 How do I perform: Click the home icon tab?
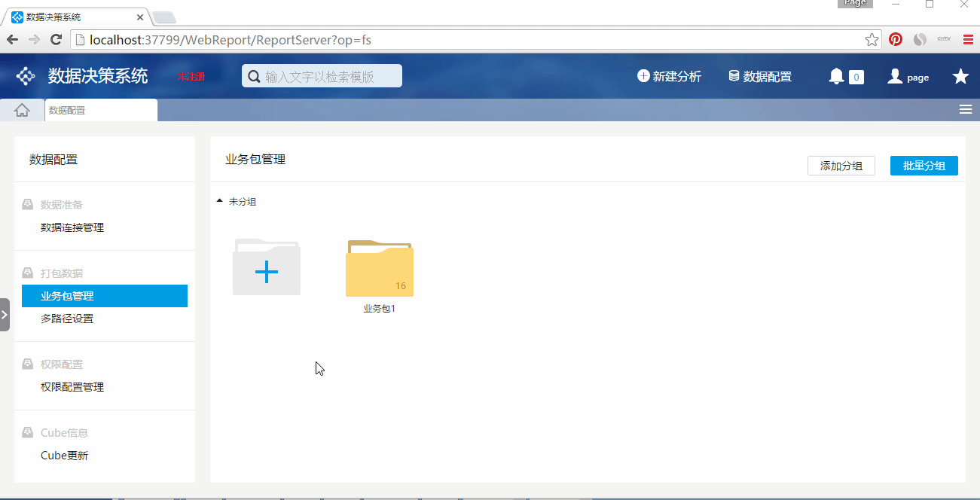pyautogui.click(x=22, y=110)
